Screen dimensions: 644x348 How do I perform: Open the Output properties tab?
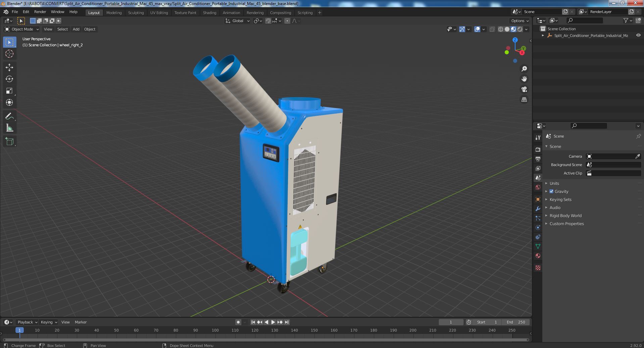pyautogui.click(x=538, y=159)
